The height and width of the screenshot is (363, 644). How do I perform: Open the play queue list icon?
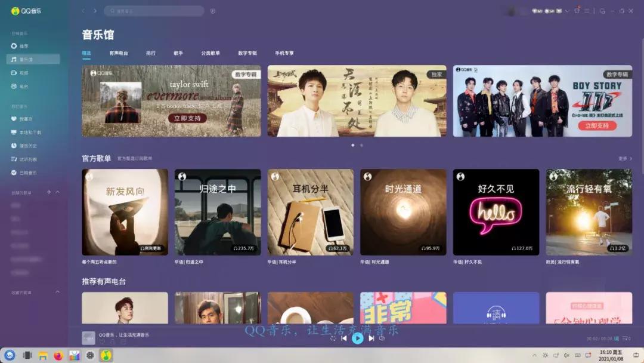(626, 339)
